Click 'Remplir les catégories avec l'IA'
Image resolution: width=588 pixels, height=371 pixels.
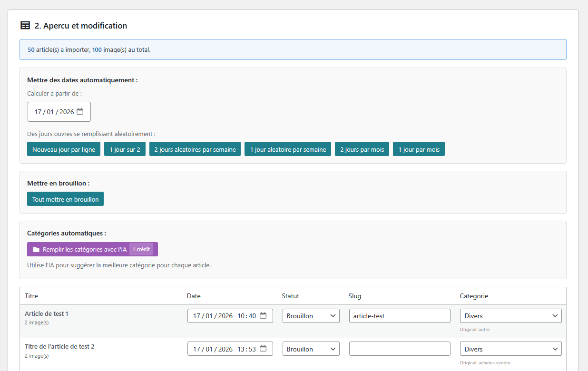tap(85, 249)
